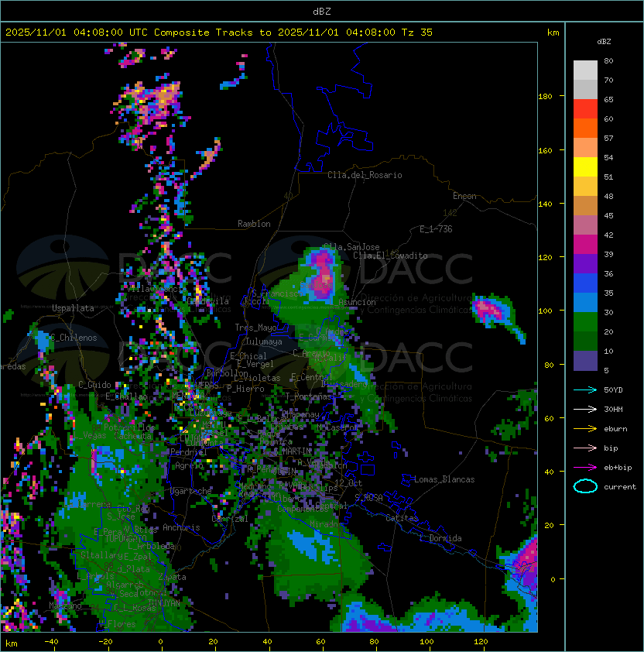The height and width of the screenshot is (652, 644).
Task: Click the '140' tick on the vertical km axis
Action: coord(545,204)
